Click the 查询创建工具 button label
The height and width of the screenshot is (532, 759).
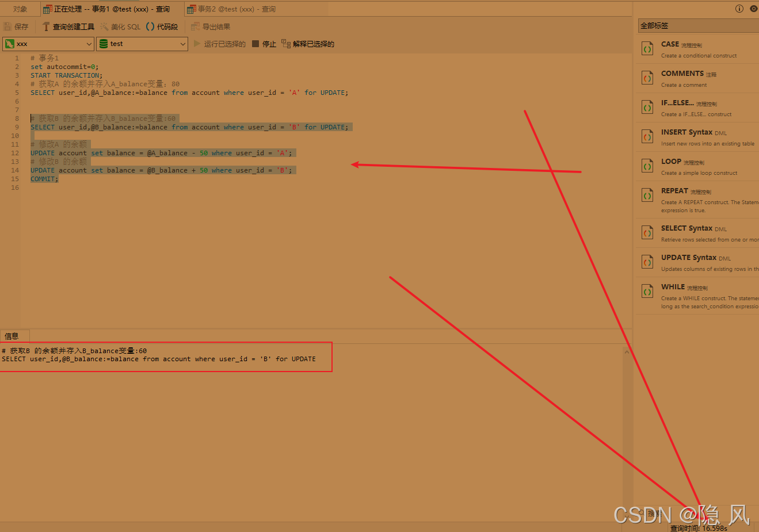(74, 26)
